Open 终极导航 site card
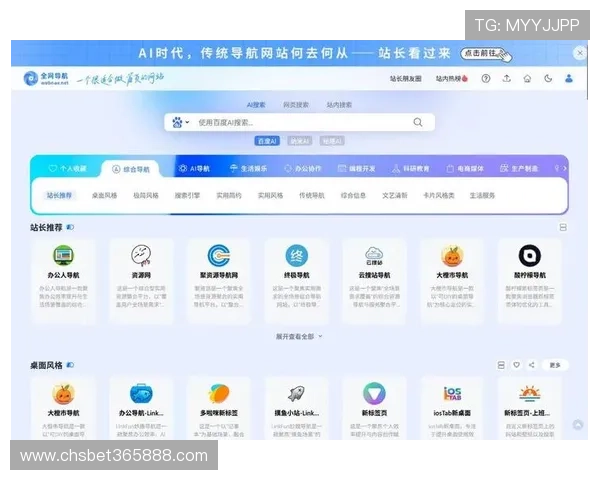 297,281
